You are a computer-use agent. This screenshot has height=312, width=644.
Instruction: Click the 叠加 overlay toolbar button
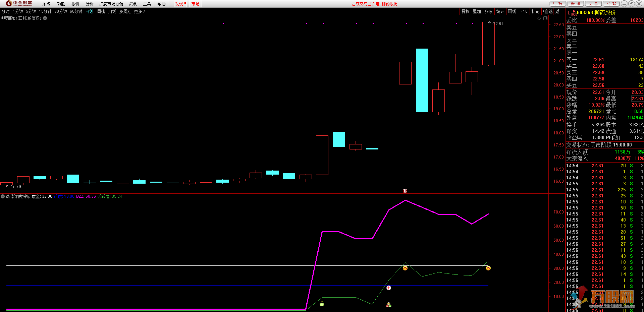(477, 11)
